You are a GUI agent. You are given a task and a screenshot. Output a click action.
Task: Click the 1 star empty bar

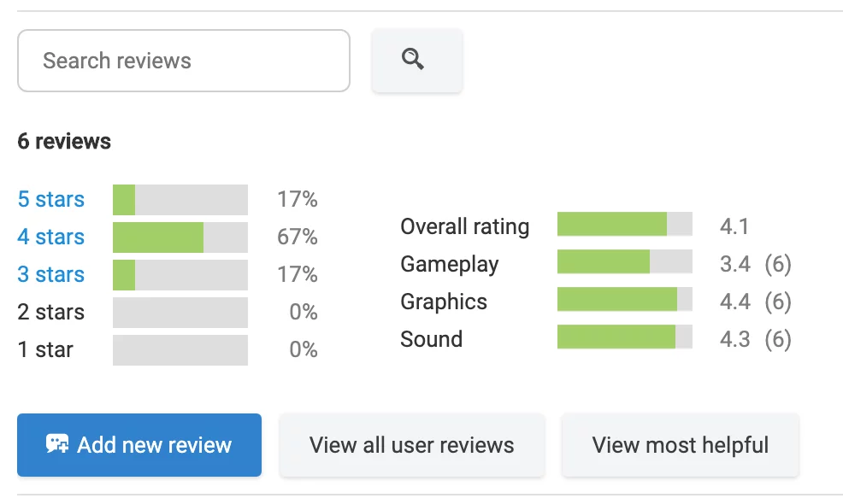click(x=180, y=350)
